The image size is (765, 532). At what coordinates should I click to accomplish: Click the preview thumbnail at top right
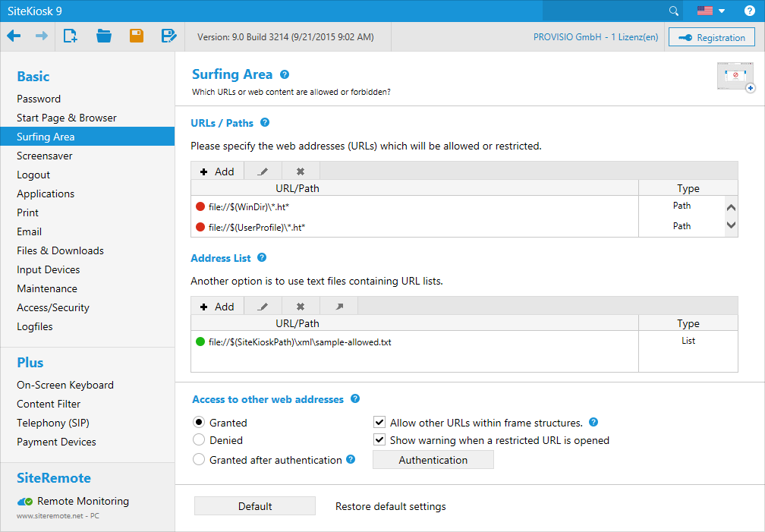point(735,77)
